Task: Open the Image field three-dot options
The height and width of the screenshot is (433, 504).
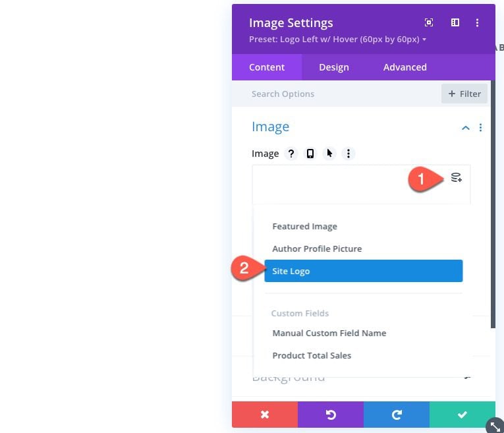Action: click(349, 154)
